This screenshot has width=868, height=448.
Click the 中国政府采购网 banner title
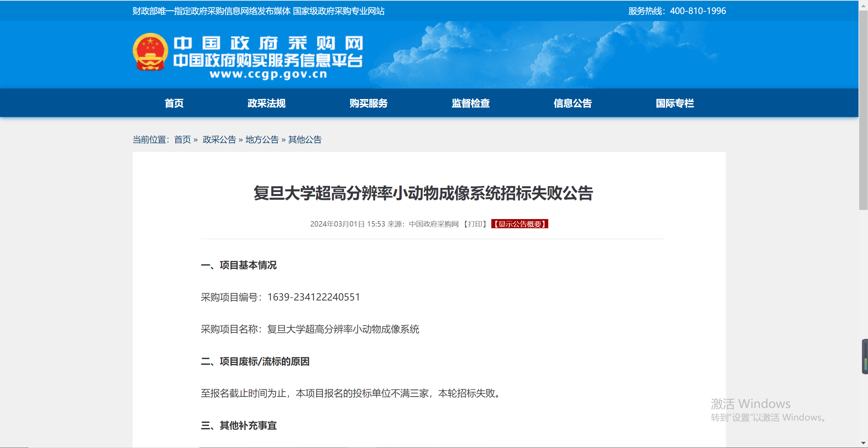268,43
